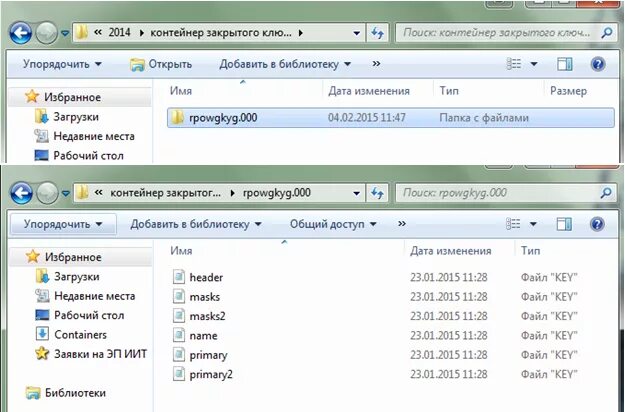Click 'Открыть' button in top toolbar
625x412 pixels.
[161, 64]
